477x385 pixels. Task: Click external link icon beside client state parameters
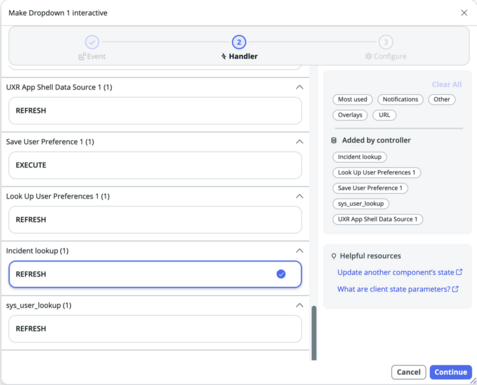click(455, 289)
